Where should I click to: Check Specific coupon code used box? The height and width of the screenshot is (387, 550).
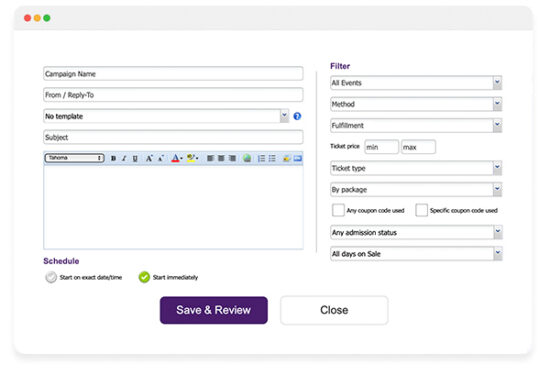click(421, 210)
